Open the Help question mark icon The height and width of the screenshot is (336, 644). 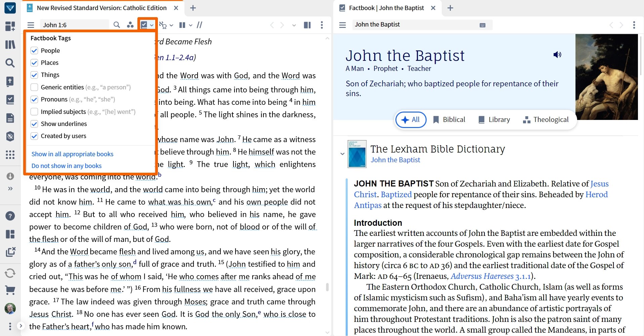coord(10,216)
